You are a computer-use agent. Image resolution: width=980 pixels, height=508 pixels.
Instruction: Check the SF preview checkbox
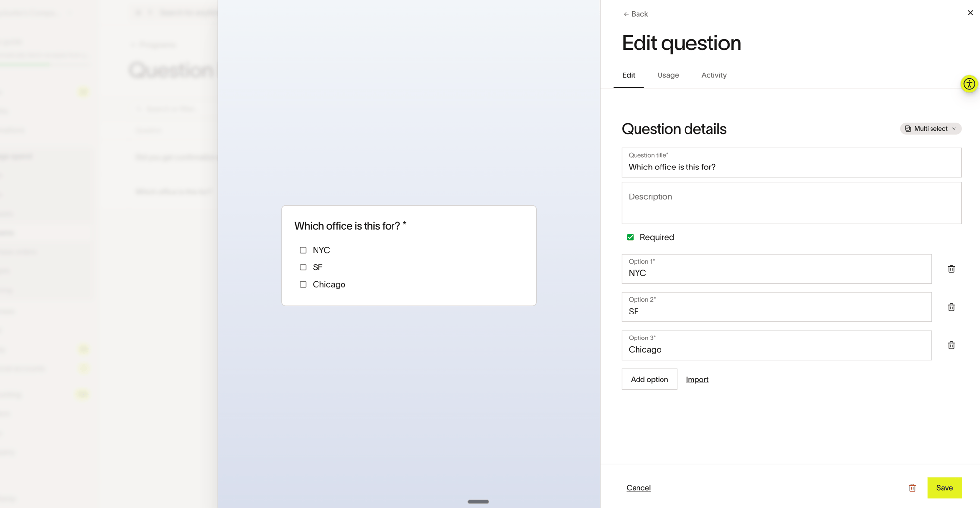[x=303, y=267]
